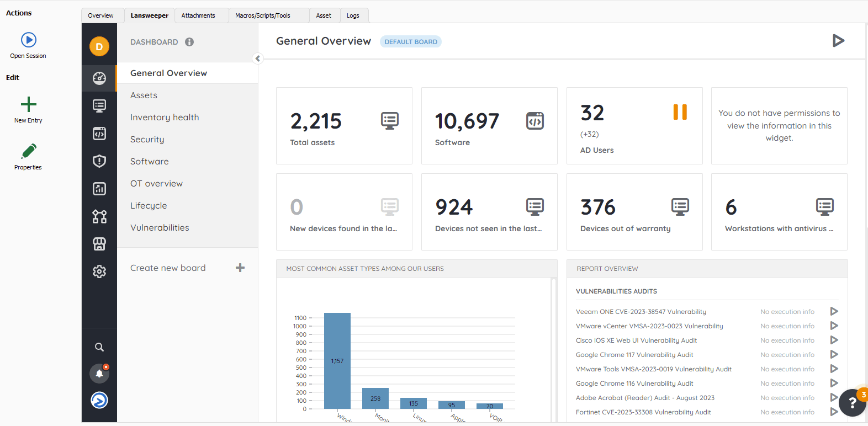Add a board with plus icon
The image size is (868, 426).
coord(240,268)
